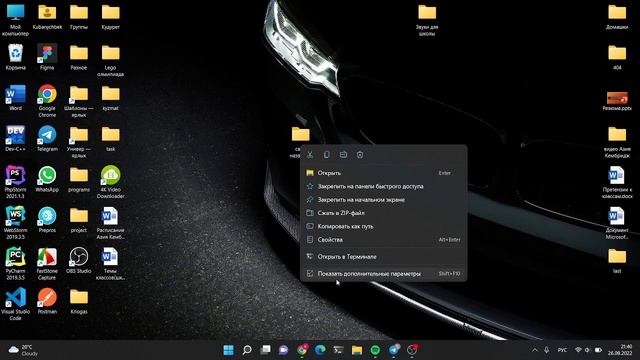Open Microsoft Edge from taskbar

click(320, 350)
